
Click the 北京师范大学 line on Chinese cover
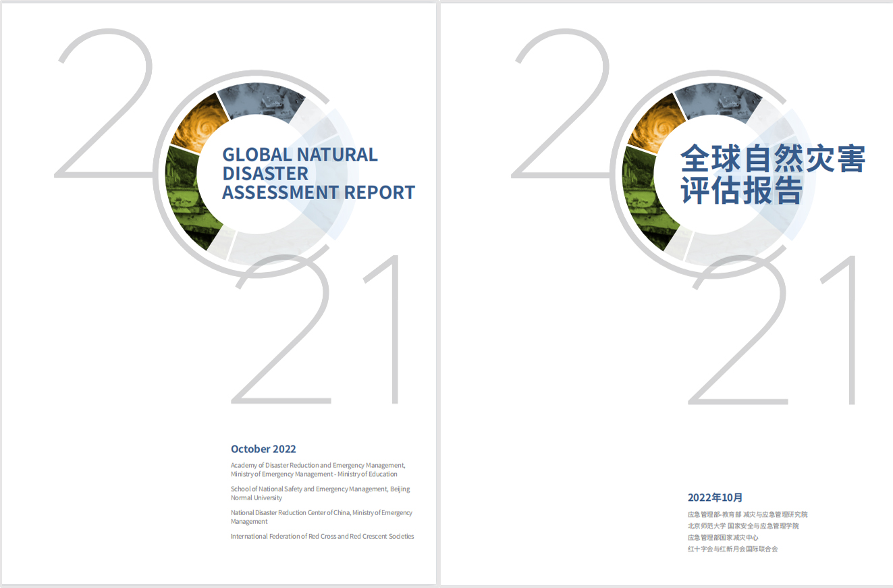tap(742, 526)
